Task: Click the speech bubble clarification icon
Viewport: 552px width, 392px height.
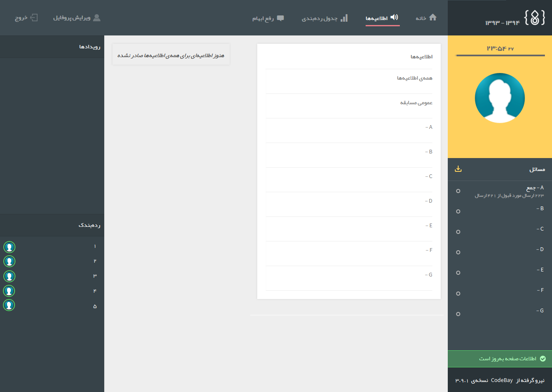Action: coord(281,18)
